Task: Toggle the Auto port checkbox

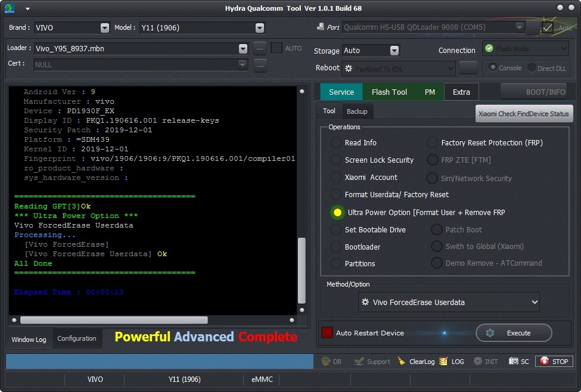Action: pos(547,27)
